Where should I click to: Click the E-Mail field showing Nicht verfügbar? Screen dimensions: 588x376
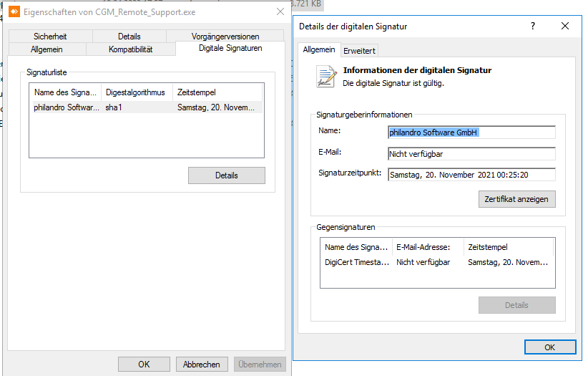(x=471, y=154)
